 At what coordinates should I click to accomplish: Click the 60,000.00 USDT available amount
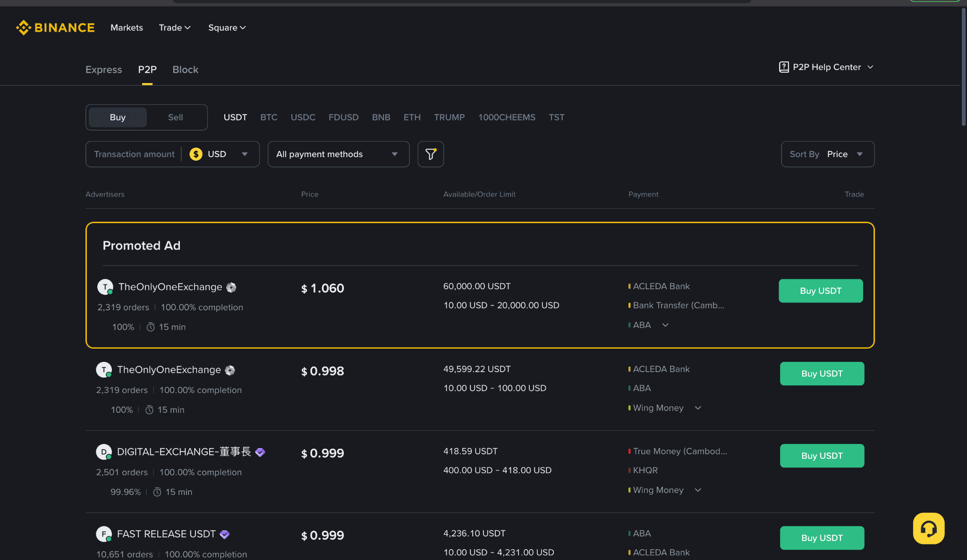pyautogui.click(x=477, y=286)
